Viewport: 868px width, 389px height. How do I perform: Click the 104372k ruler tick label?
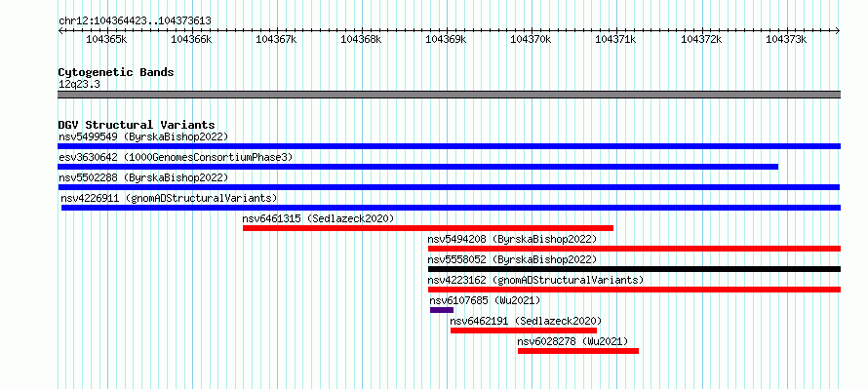tap(701, 39)
